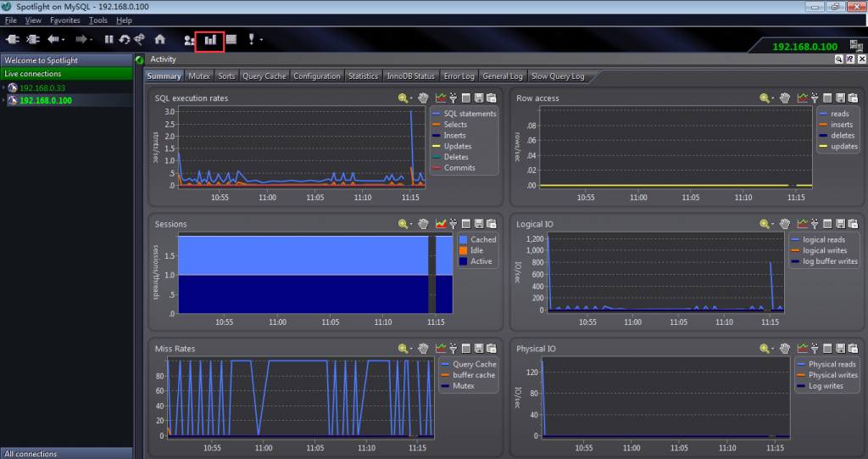Select the pan hand tool for Row access
This screenshot has width=868, height=459.
tap(785, 98)
